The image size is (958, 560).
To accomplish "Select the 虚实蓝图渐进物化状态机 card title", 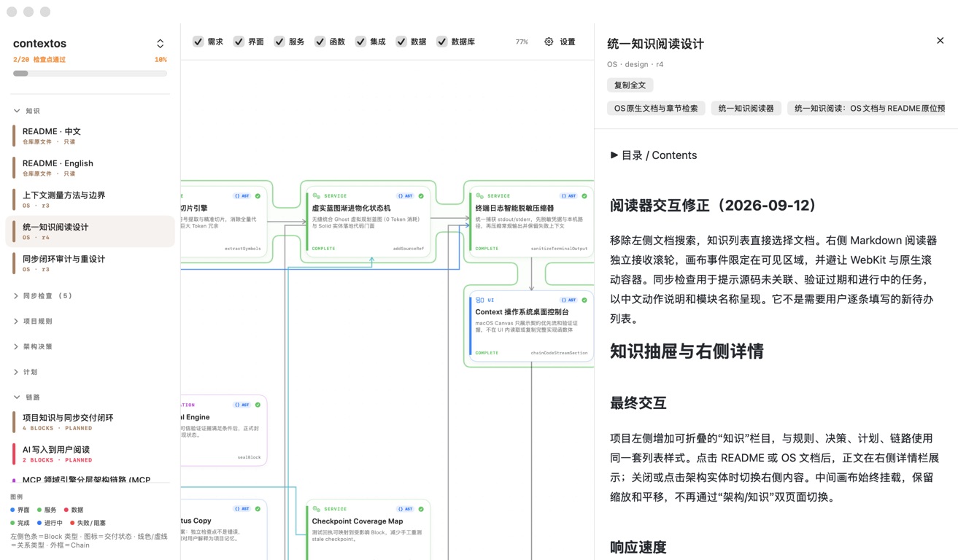I will pyautogui.click(x=351, y=208).
